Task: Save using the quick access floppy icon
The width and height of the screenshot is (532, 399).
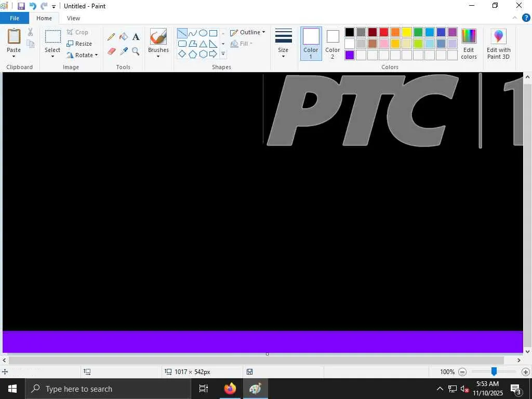Action: (21, 6)
